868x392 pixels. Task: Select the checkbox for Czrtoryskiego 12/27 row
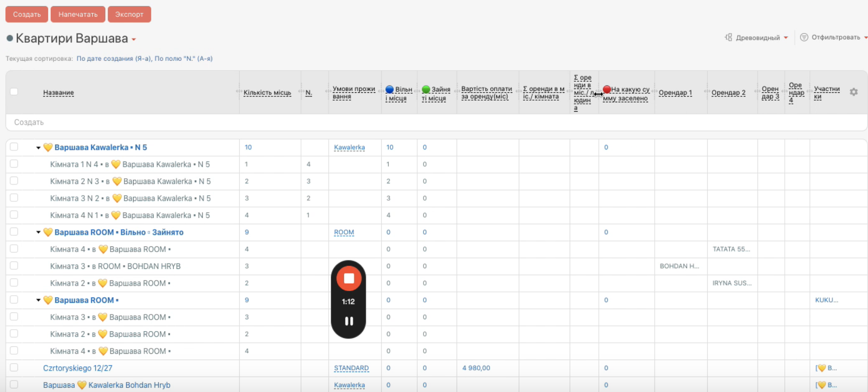coord(14,368)
